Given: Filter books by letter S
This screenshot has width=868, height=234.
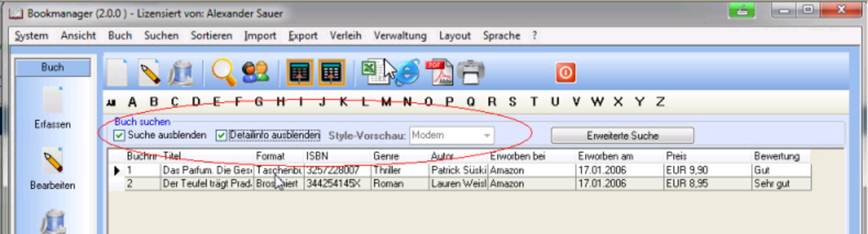Looking at the screenshot, I should pos(513,102).
